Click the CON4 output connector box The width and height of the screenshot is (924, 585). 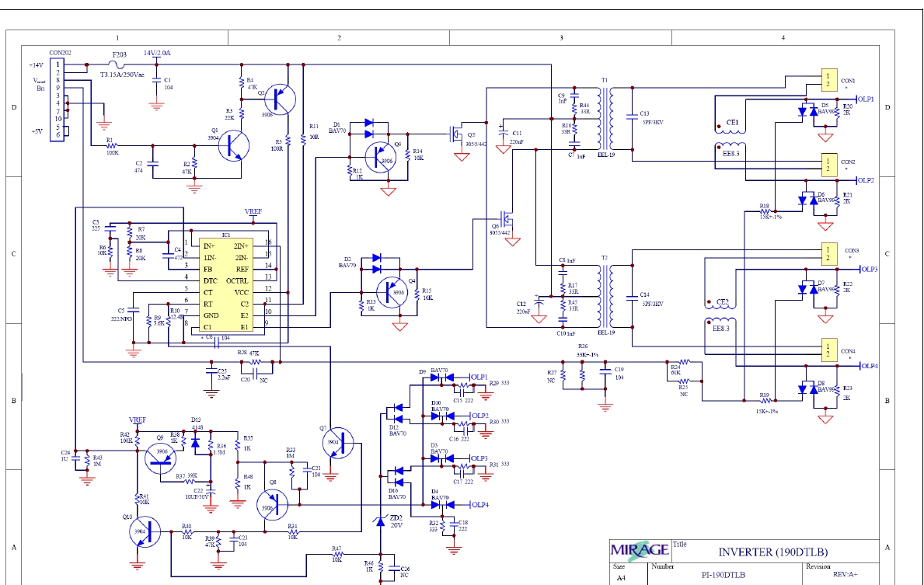828,350
